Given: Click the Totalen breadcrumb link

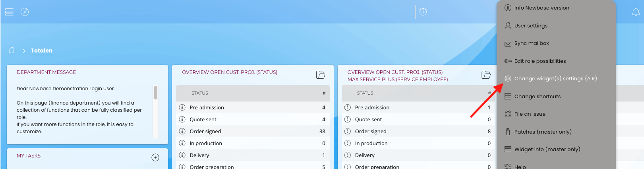Looking at the screenshot, I should pos(42,51).
